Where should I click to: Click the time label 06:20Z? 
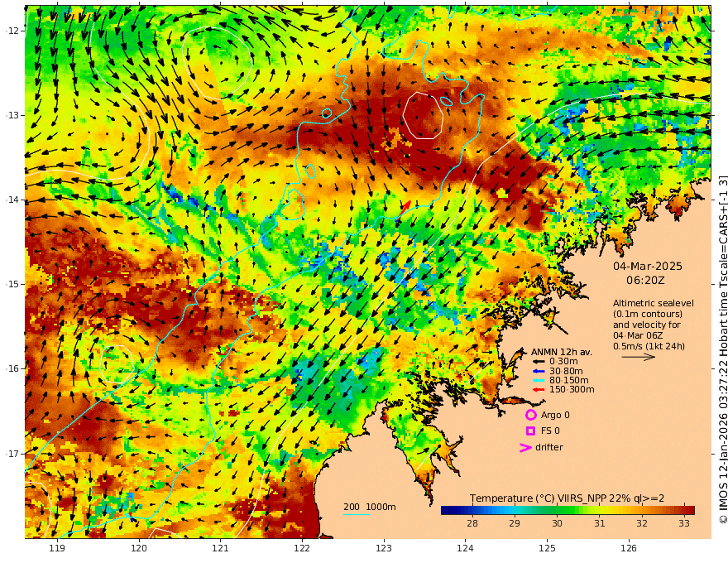645,281
